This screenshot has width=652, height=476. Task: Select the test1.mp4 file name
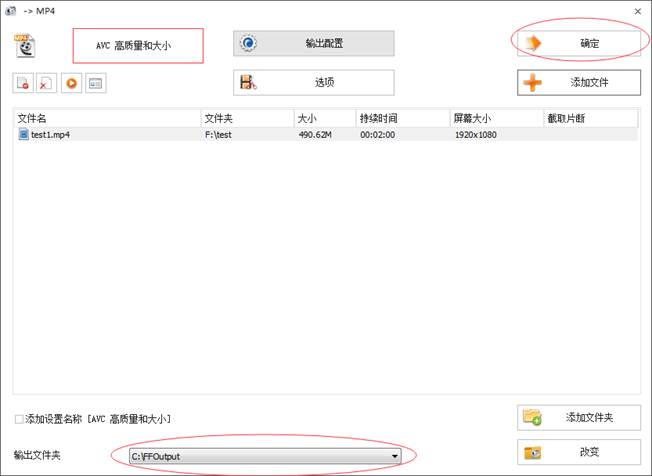click(x=50, y=135)
